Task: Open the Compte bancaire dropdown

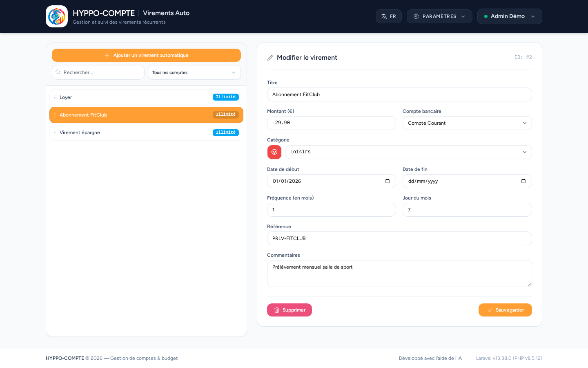Action: [467, 123]
